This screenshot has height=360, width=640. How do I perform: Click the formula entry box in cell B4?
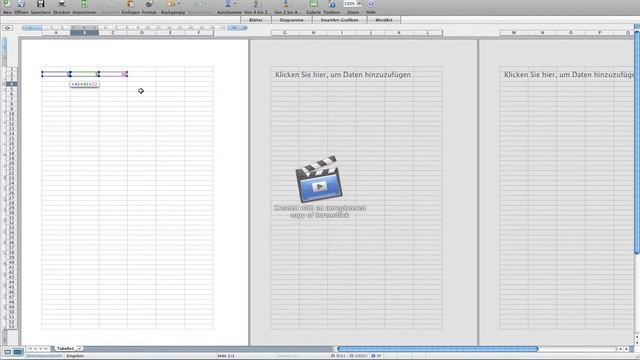click(x=84, y=84)
